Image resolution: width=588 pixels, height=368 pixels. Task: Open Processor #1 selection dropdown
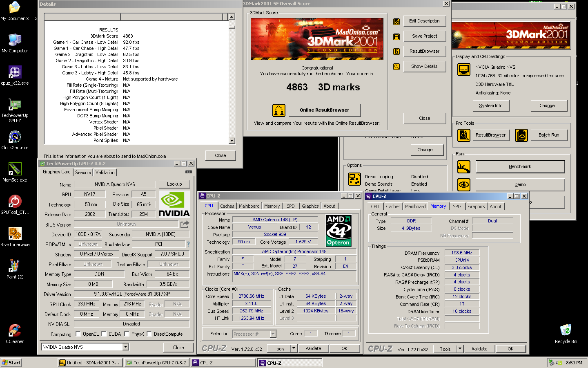tap(273, 334)
